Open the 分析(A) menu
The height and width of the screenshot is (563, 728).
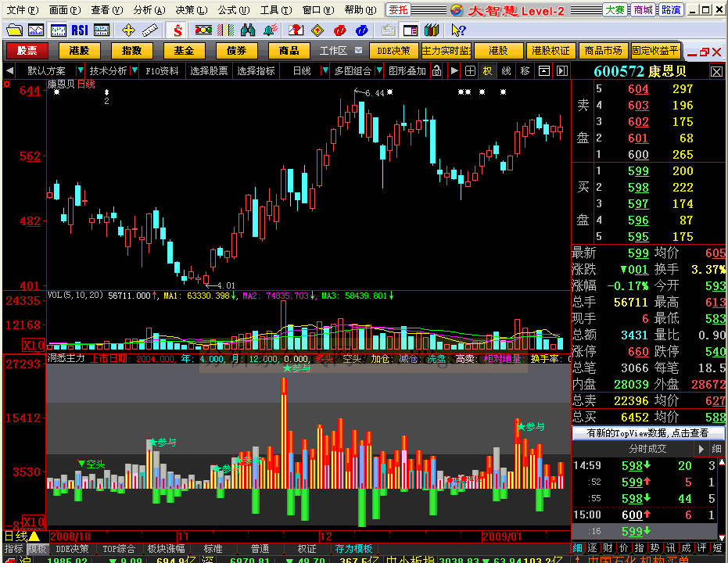[x=149, y=10]
